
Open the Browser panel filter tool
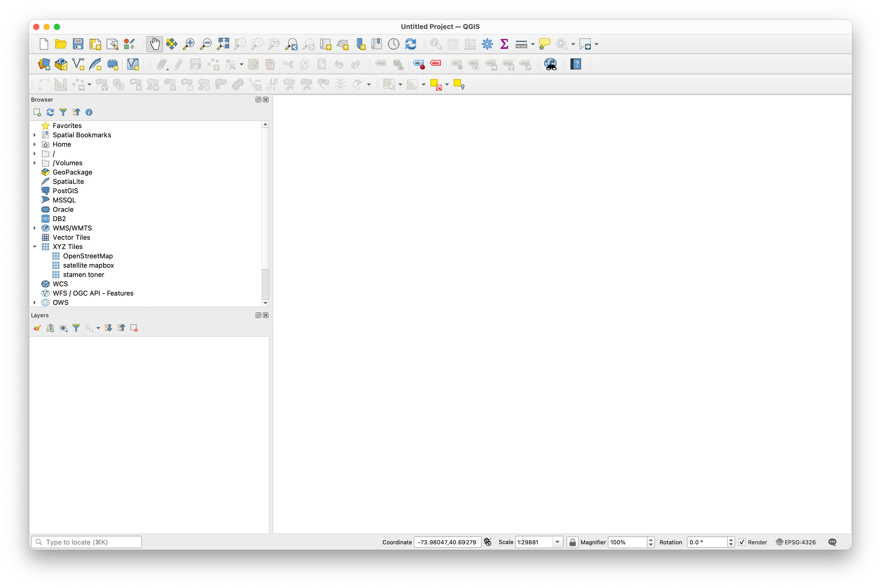(x=63, y=112)
